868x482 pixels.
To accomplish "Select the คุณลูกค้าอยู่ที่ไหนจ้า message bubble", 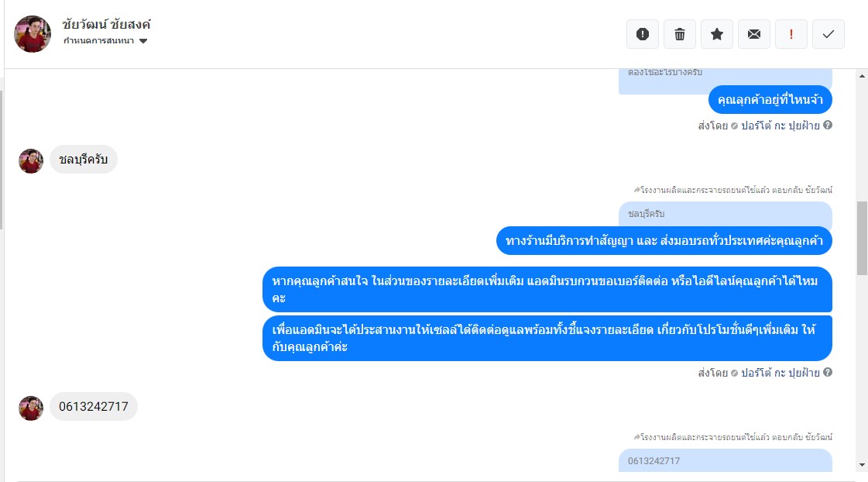I will click(x=770, y=100).
